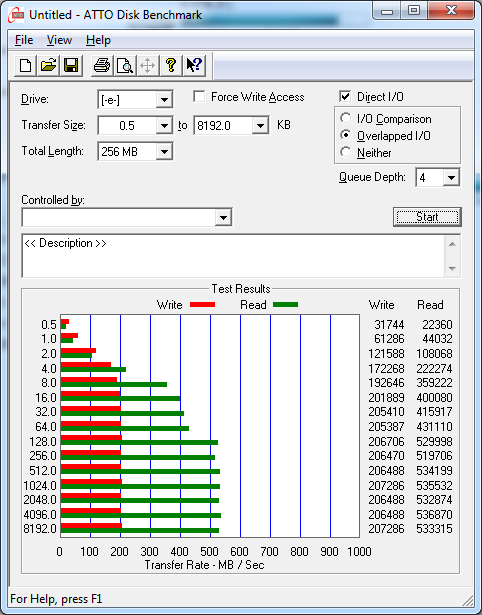The width and height of the screenshot is (482, 615).
Task: Click the New document toolbar icon
Action: point(25,65)
